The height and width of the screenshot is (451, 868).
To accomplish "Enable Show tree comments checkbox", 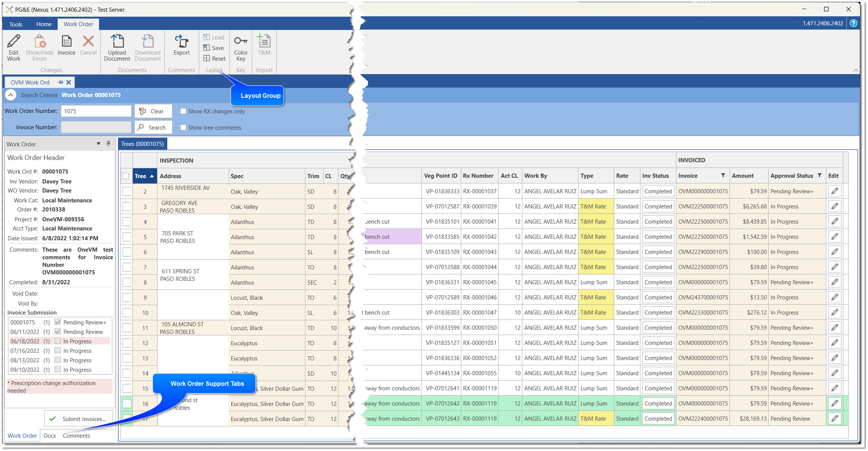I will (183, 127).
